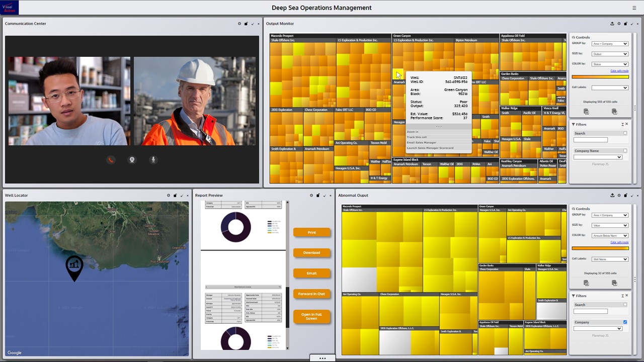Click Color safe mode link in Abnormal Ouput
Viewport: 644px width, 362px height.
click(619, 242)
